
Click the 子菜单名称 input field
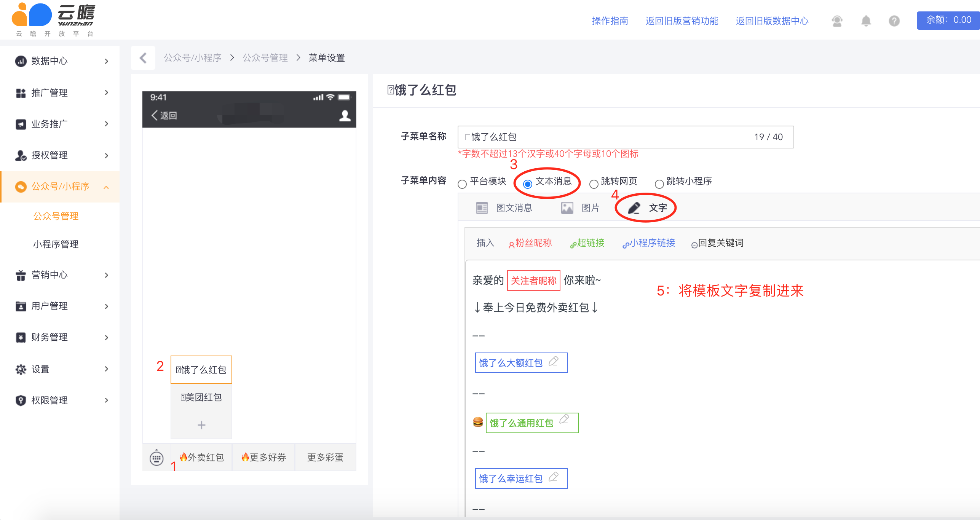[626, 137]
